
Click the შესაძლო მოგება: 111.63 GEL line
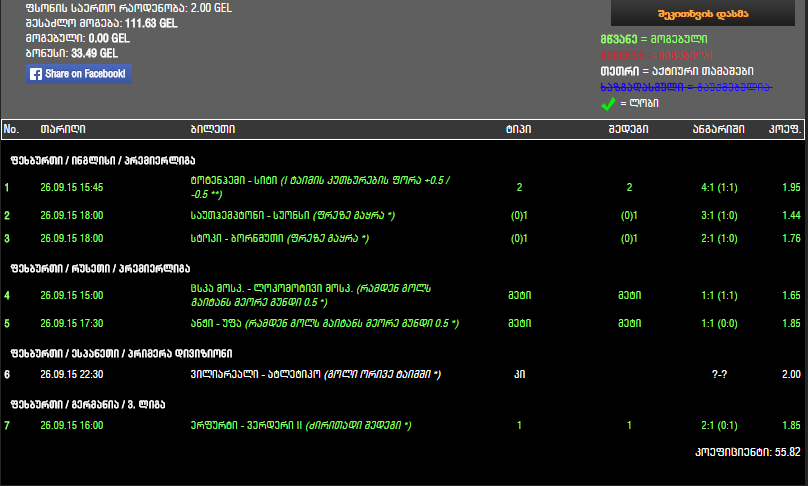pos(102,23)
